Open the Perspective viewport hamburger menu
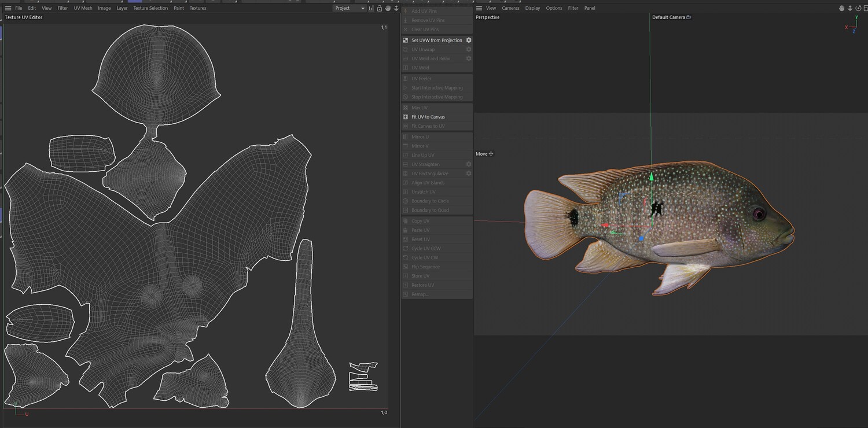The image size is (868, 428). pos(479,8)
